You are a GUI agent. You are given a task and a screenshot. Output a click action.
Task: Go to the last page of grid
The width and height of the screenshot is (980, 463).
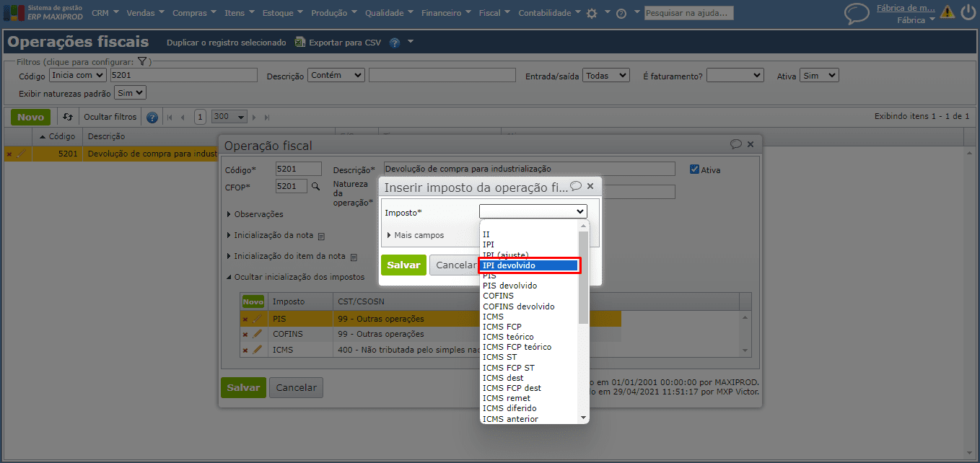(267, 117)
